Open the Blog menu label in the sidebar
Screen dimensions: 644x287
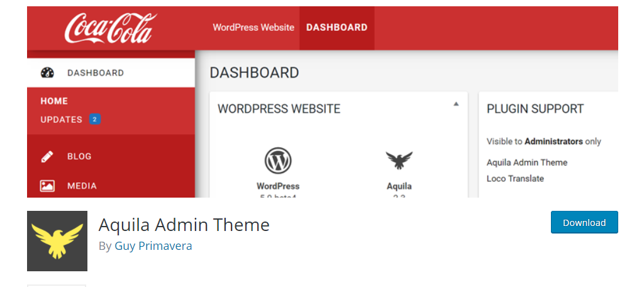click(79, 157)
